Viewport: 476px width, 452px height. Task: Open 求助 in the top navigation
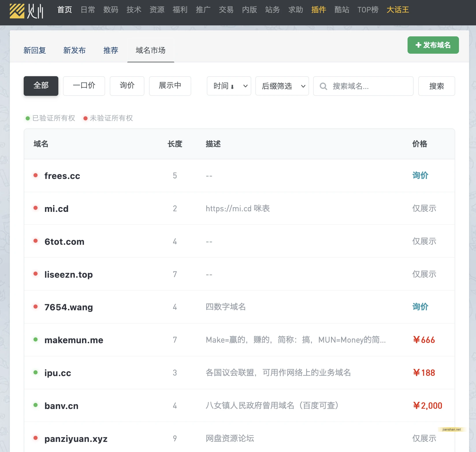[296, 10]
